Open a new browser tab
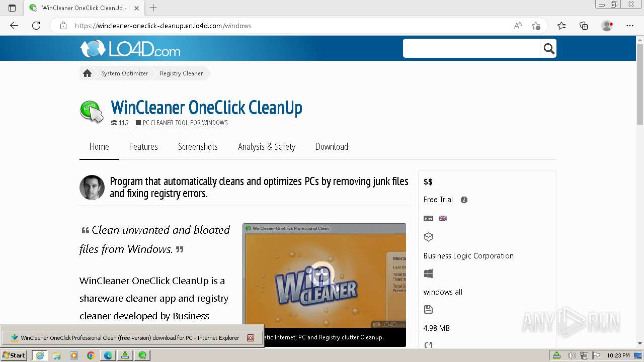 [x=153, y=8]
